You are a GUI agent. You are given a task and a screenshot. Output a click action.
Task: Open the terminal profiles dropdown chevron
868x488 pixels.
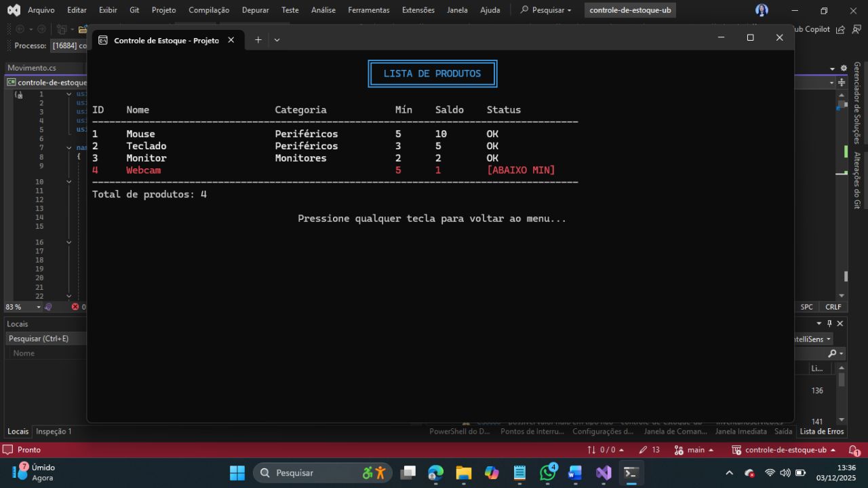coord(277,40)
